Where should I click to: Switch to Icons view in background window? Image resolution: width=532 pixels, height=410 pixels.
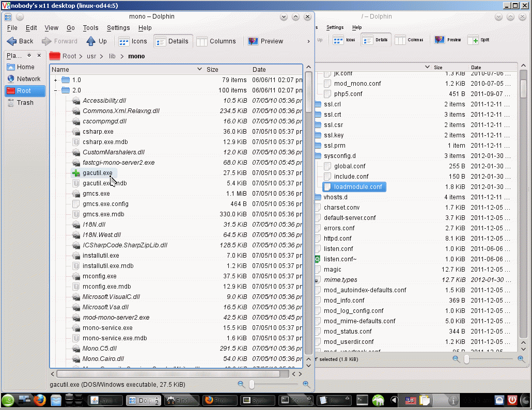(343, 40)
